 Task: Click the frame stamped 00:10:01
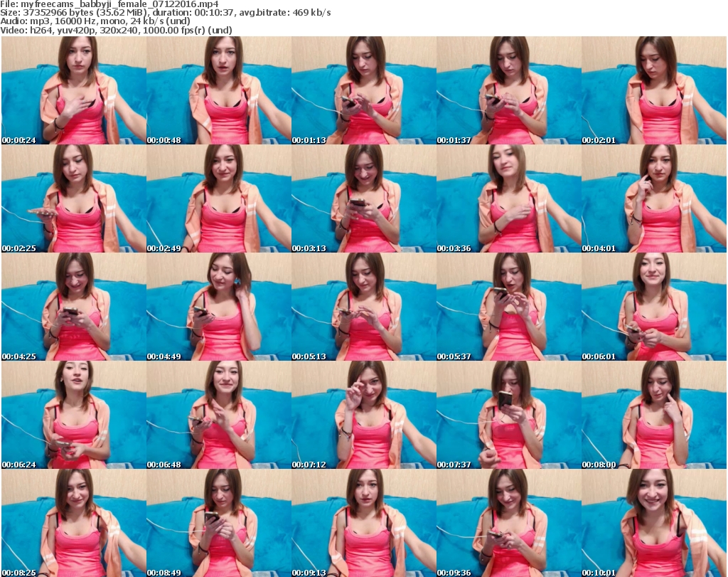[x=654, y=523]
